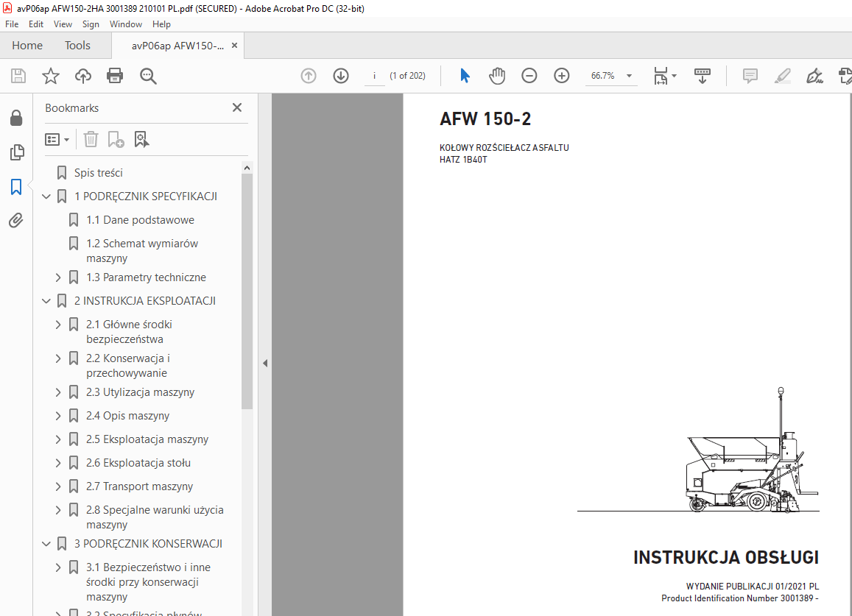The height and width of the screenshot is (616, 852).
Task: Click the page number input field
Action: 374,76
